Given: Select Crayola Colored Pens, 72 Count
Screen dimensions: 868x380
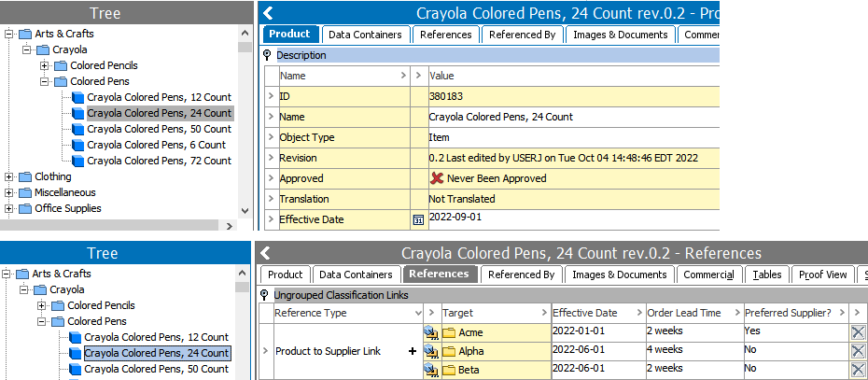Looking at the screenshot, I should pos(159,162).
